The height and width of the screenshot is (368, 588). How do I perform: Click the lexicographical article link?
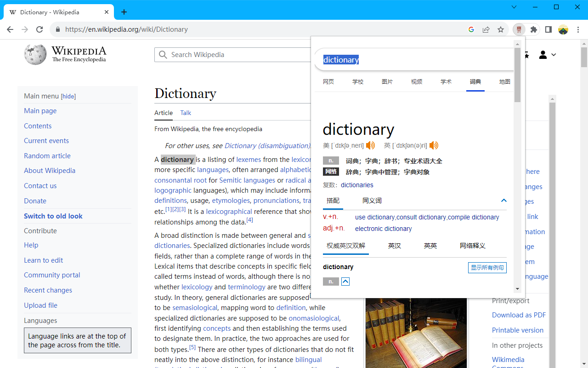(x=229, y=212)
